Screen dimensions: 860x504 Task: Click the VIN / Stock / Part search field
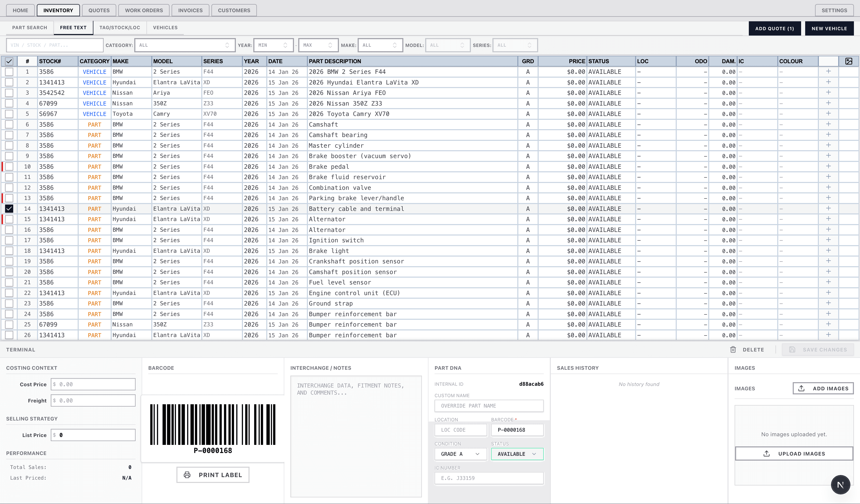click(x=55, y=45)
